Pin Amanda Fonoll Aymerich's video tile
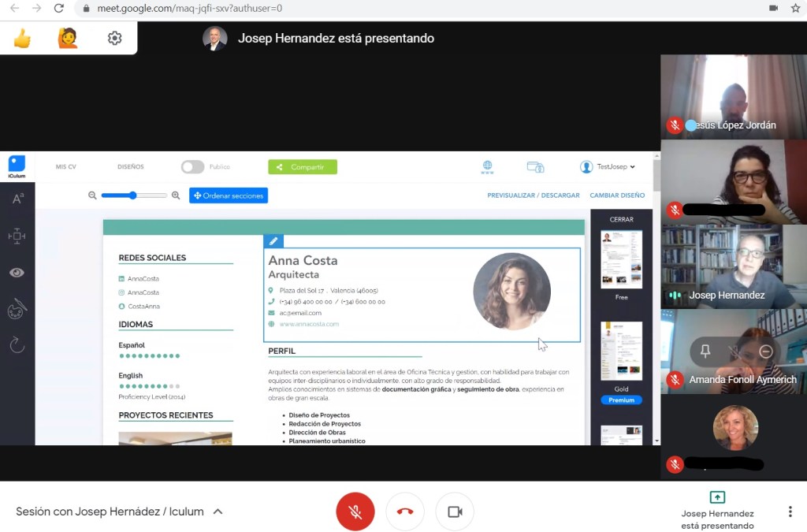 (705, 352)
